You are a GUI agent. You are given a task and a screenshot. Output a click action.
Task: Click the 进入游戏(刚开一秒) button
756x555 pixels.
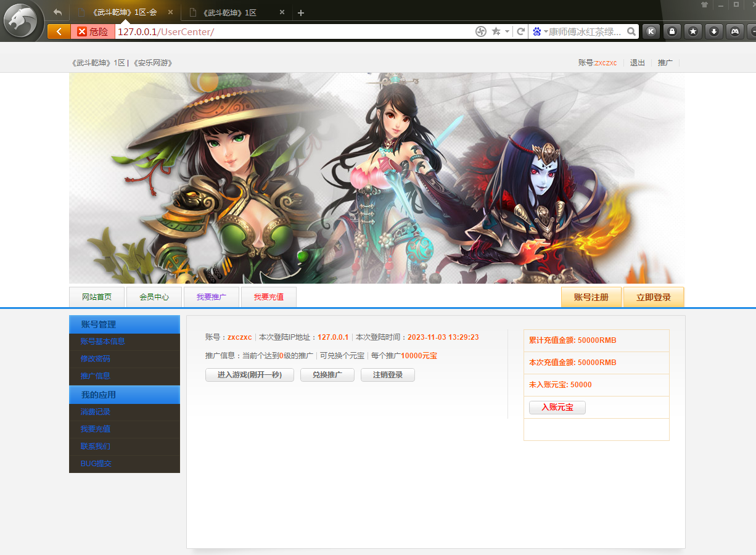click(250, 375)
